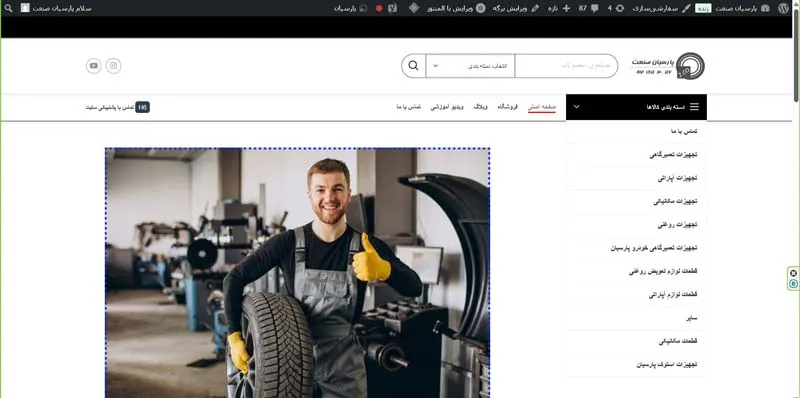Open the Yoast SEO icon in admin bar
Viewport: 800px width, 398px height.
coord(392,8)
